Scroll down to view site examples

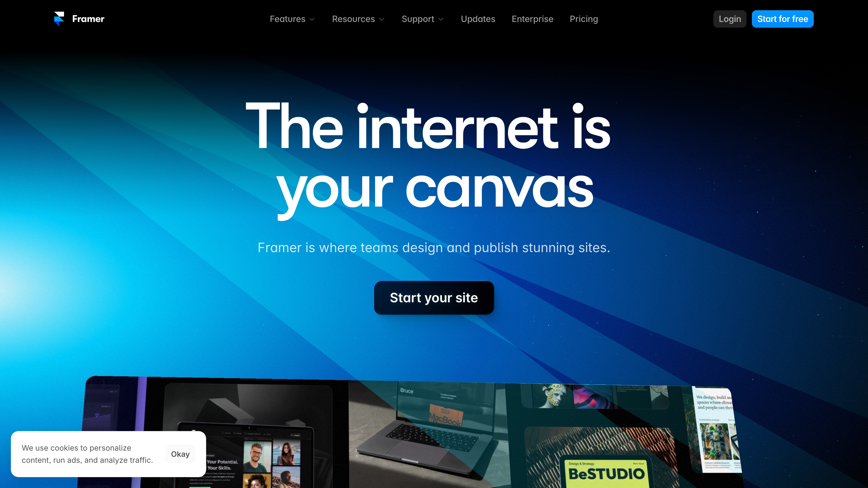[x=434, y=429]
